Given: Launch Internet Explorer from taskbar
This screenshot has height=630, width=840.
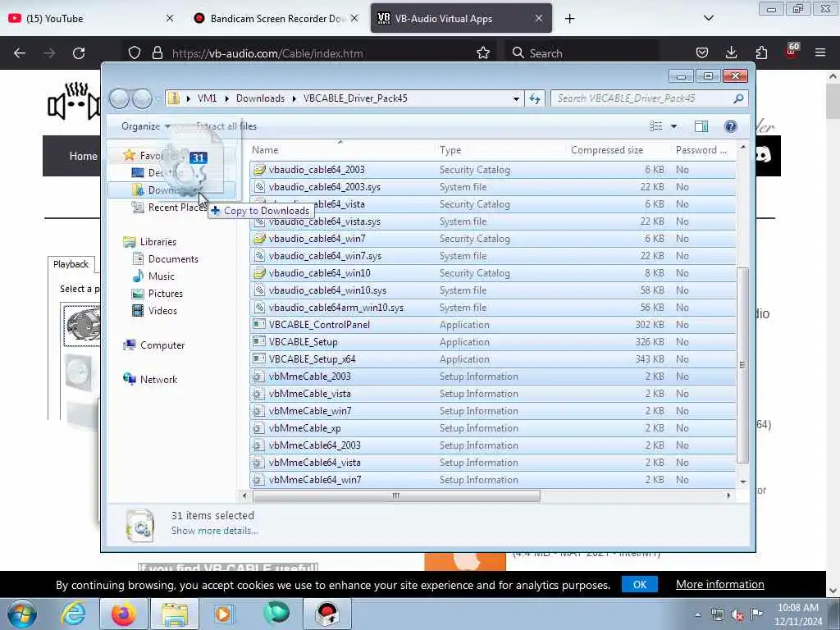Looking at the screenshot, I should coord(72,614).
